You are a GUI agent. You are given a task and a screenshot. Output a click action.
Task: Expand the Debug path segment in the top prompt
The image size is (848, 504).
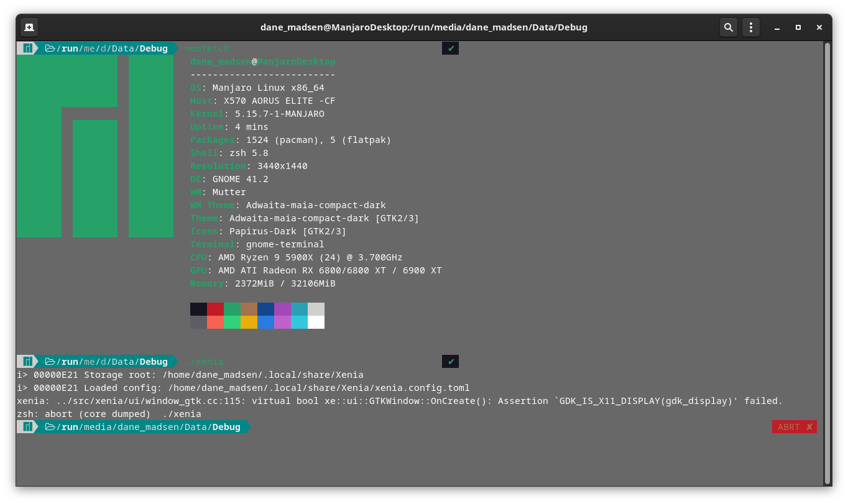point(154,48)
